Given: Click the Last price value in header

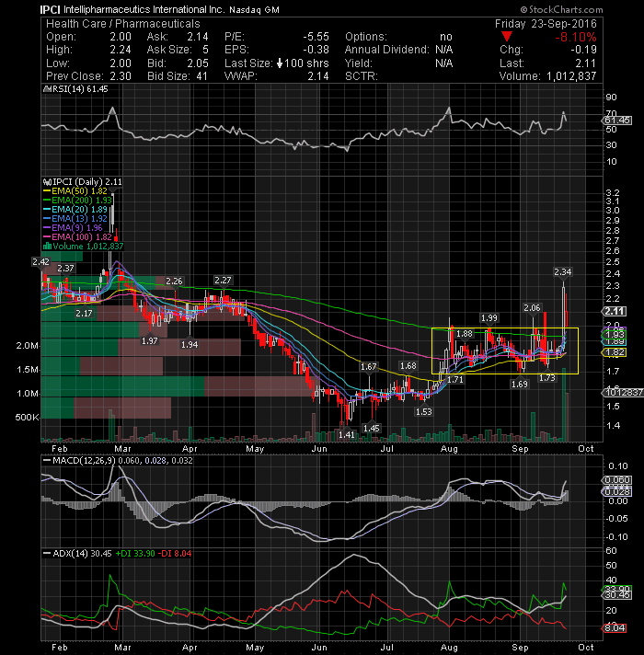Looking at the screenshot, I should point(585,63).
